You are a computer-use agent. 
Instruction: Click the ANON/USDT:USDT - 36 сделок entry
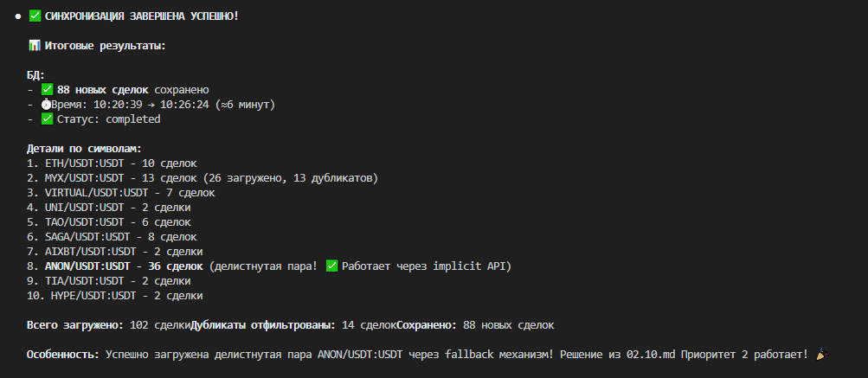click(x=113, y=266)
